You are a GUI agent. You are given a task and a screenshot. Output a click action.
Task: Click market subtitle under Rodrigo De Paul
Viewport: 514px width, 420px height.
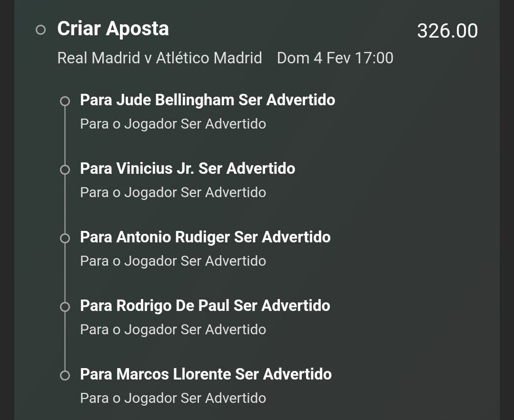point(173,330)
